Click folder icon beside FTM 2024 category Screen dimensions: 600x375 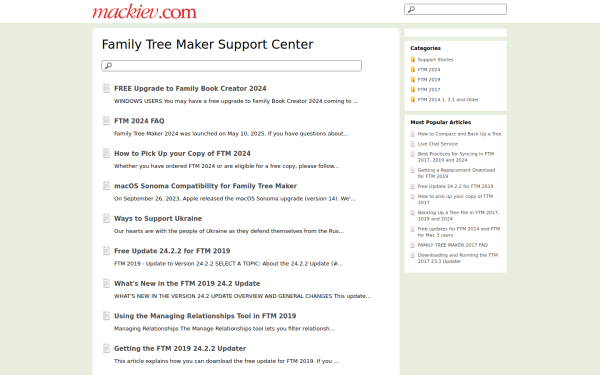412,70
